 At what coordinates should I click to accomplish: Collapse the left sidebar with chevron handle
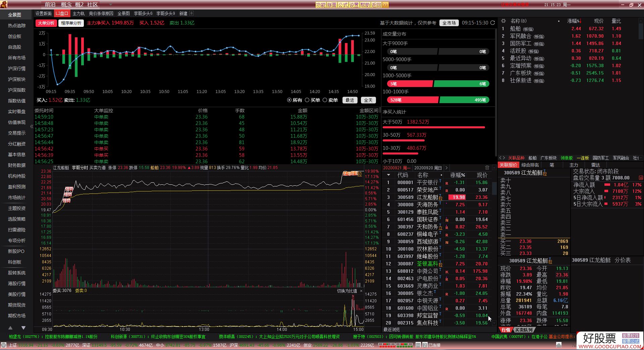coord(32,127)
